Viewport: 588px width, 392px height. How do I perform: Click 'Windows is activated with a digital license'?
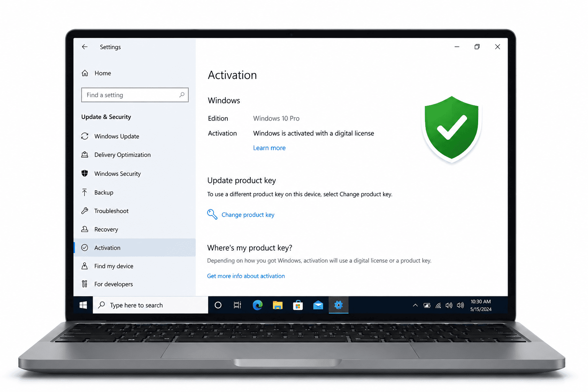(314, 133)
